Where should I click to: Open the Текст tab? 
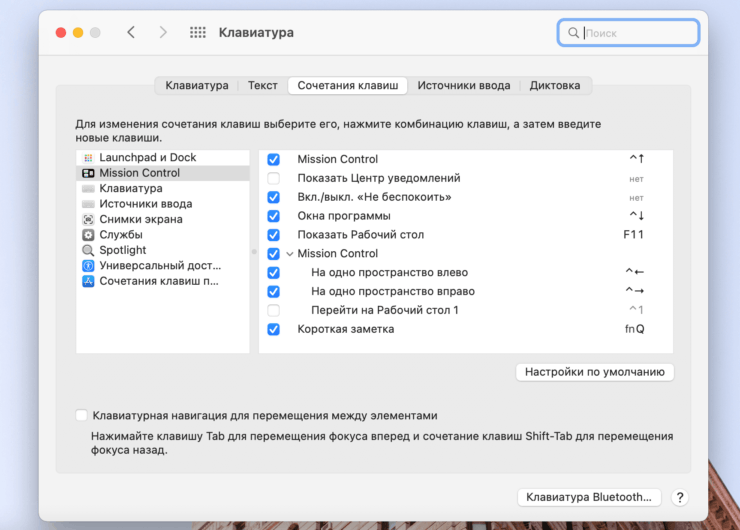263,85
